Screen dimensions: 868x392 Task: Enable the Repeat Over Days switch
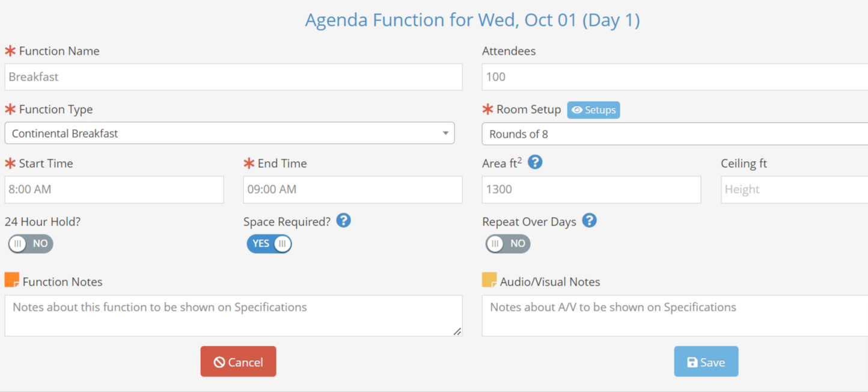[x=508, y=243]
